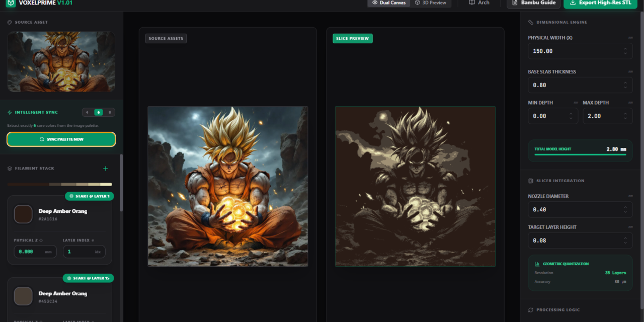Screen dimensions: 644x322
Task: Click the Intelligent Sync lightning icon
Action: tap(10, 113)
